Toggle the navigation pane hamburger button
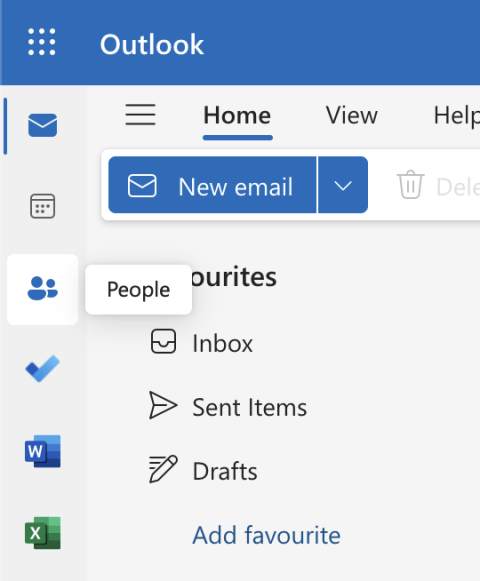Image resolution: width=480 pixels, height=581 pixels. [x=140, y=114]
